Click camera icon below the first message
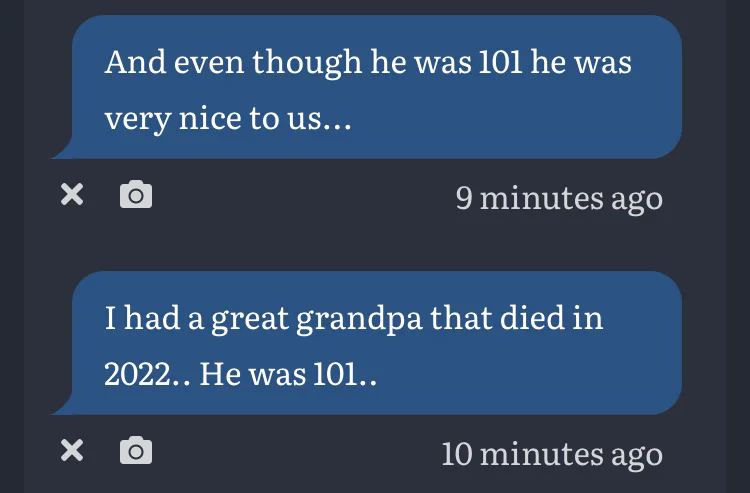Viewport: 750px width, 493px height. point(136,195)
